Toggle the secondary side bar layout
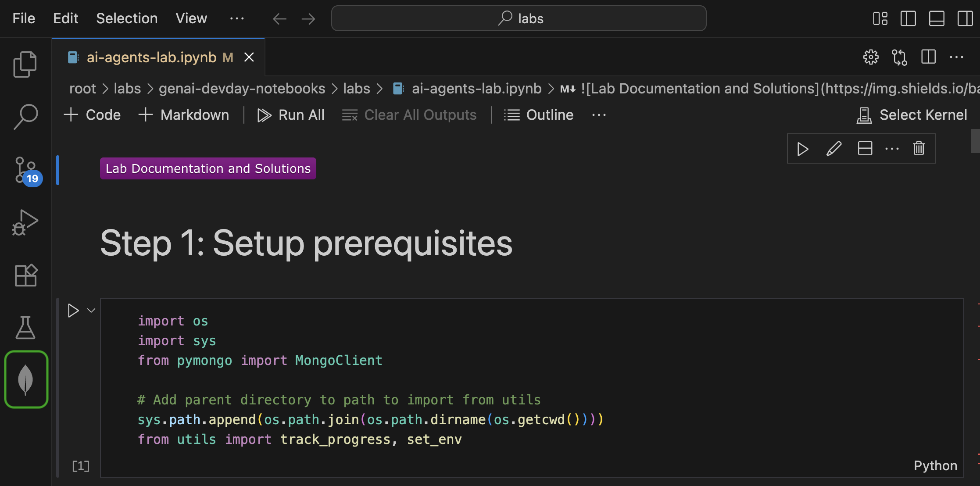Viewport: 980px width, 486px height. (965, 18)
